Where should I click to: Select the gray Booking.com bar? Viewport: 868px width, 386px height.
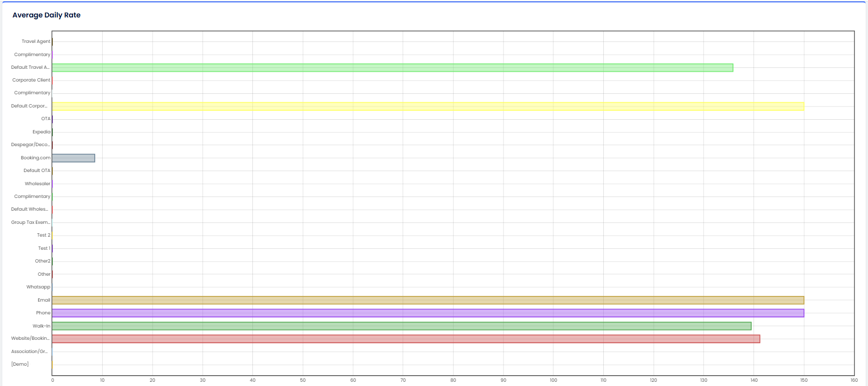(73, 158)
